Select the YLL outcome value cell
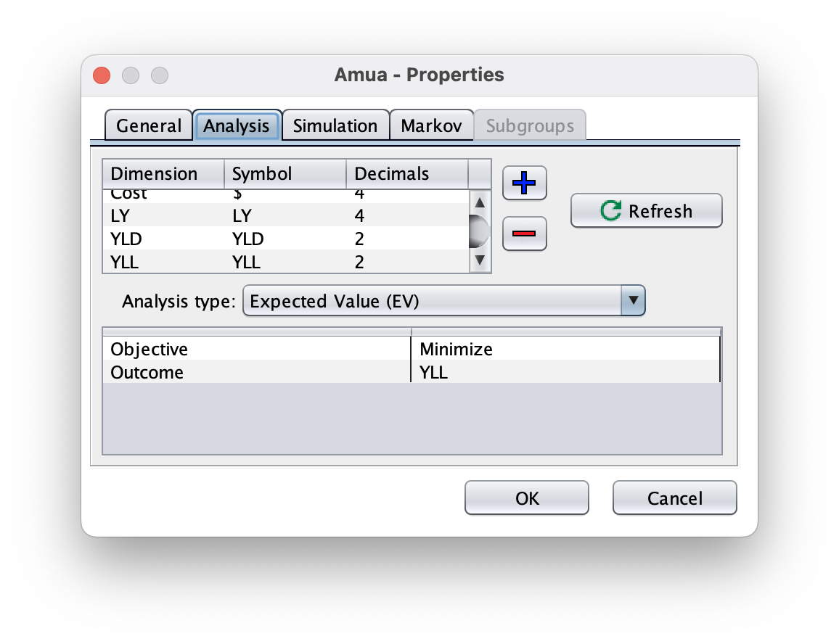Screen dimensions: 839x644 tap(565, 372)
